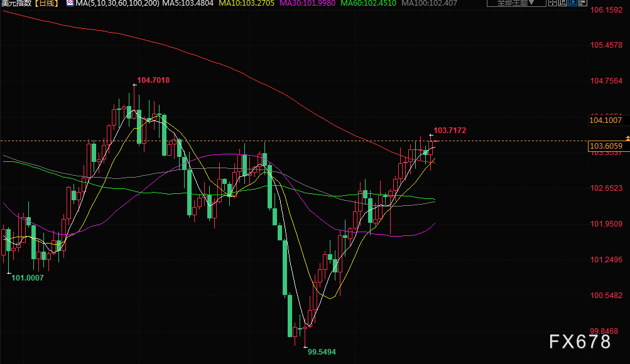Viewport: 630px width, 364px height.
Task: Click the expand-horizontal chart icon
Action: click(583, 3)
